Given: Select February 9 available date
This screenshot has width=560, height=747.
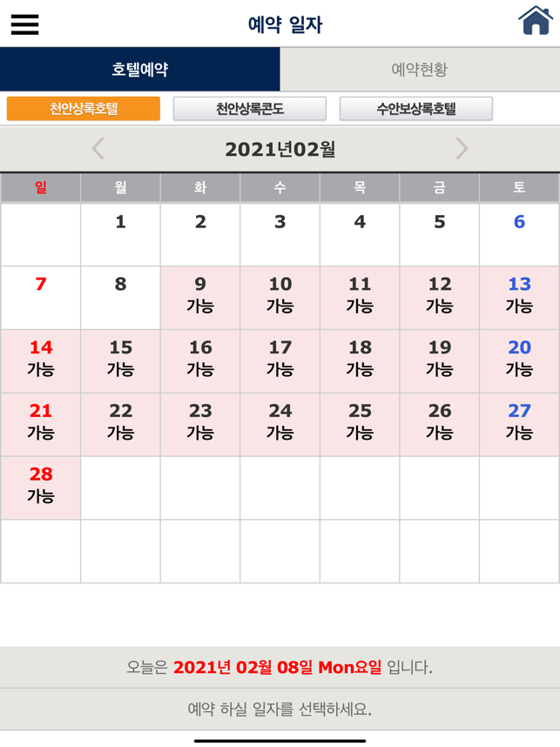Looking at the screenshot, I should pos(200,298).
